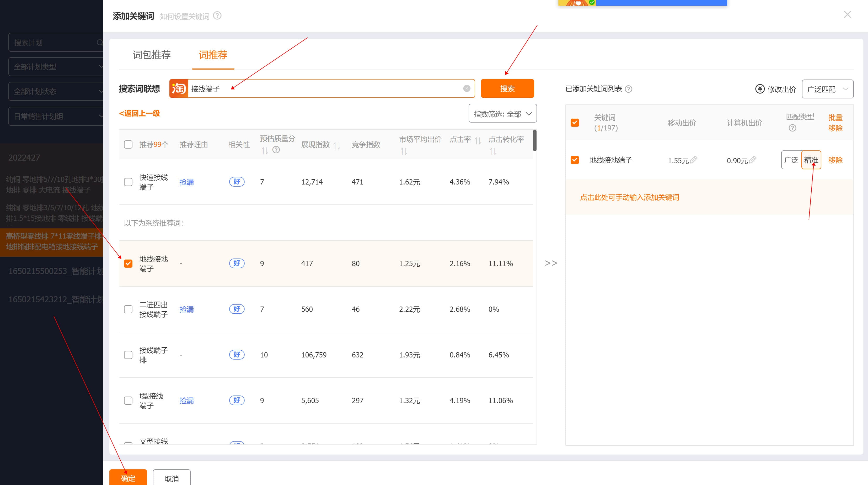Click help icon under 匹配类型 header

click(792, 128)
